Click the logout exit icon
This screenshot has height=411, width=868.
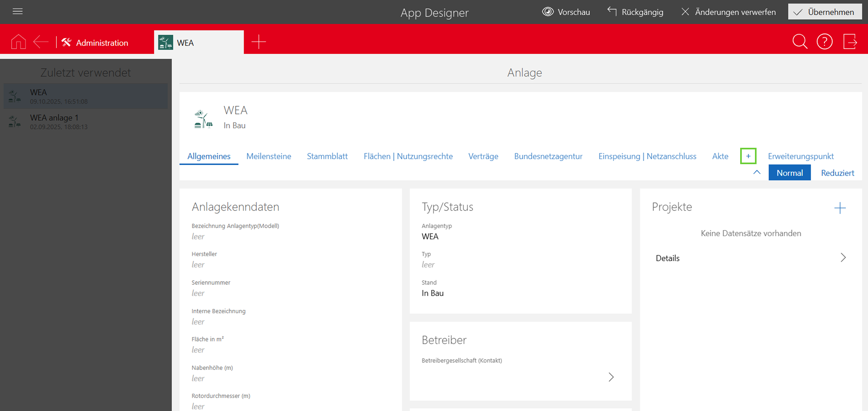pos(850,42)
